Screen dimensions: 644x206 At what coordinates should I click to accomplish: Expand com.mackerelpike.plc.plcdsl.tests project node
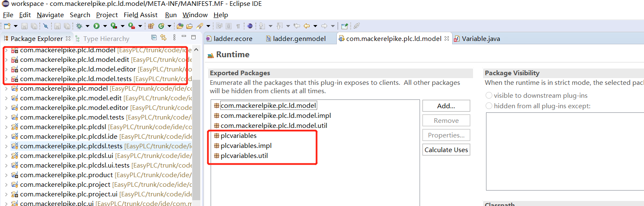[x=6, y=146]
